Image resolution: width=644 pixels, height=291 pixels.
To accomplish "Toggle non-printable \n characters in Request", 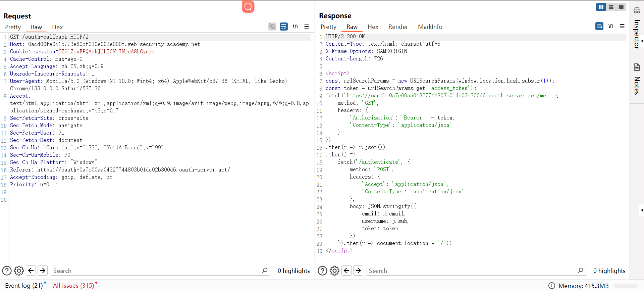I will click(295, 27).
